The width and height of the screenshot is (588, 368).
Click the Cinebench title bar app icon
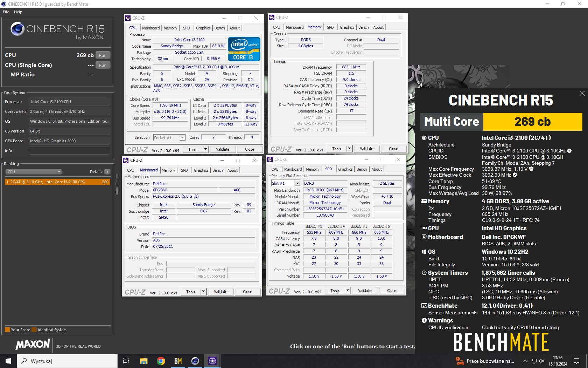(4, 4)
